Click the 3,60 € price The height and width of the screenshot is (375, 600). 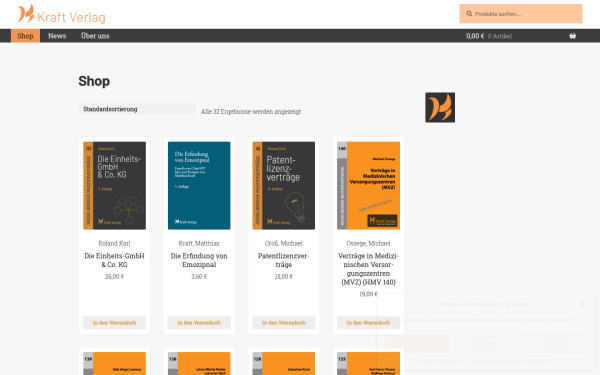click(x=199, y=276)
